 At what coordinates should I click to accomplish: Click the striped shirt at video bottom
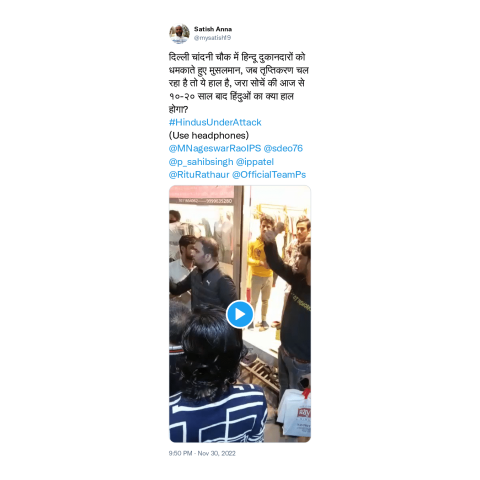[217, 413]
